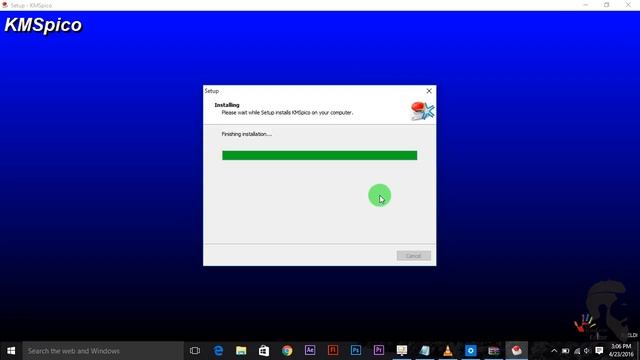Click the bold "Installing" heading

pos(227,105)
